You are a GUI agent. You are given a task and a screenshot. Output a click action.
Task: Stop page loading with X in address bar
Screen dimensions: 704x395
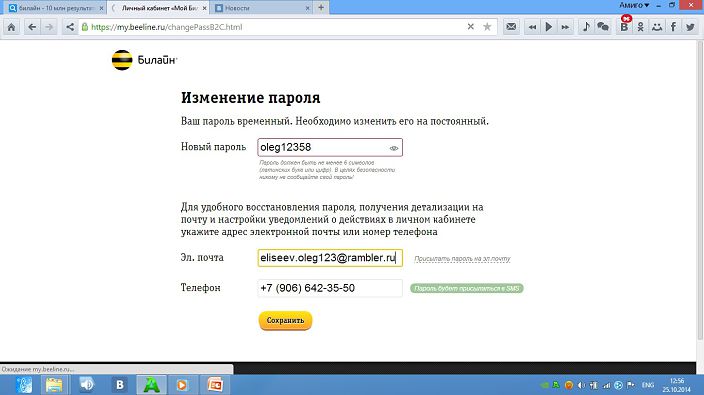click(x=471, y=26)
